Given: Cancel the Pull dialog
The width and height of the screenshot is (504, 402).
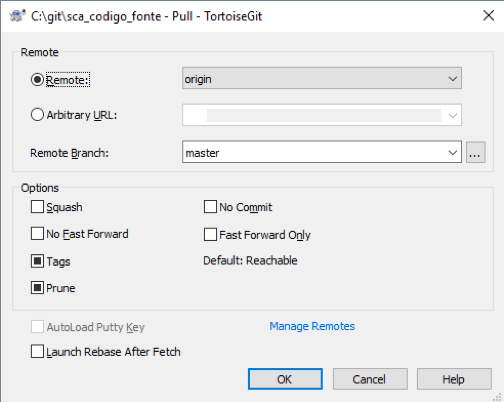Looking at the screenshot, I should 370,379.
